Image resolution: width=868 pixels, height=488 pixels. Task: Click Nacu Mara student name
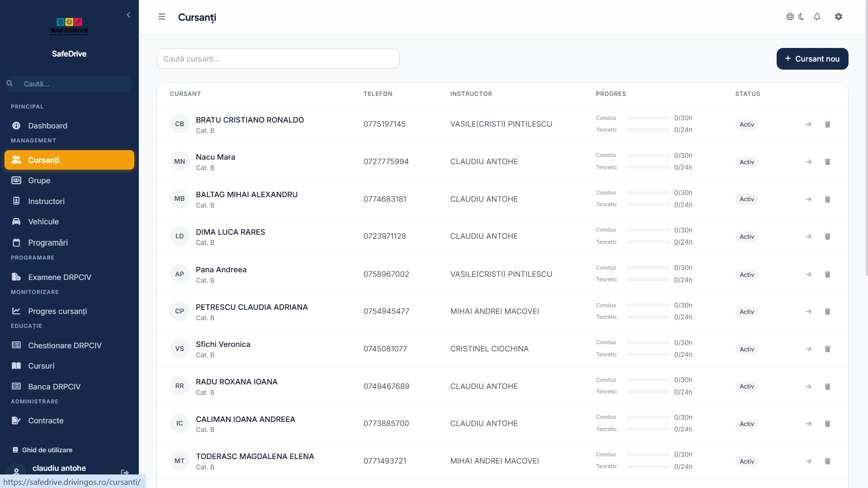[215, 157]
